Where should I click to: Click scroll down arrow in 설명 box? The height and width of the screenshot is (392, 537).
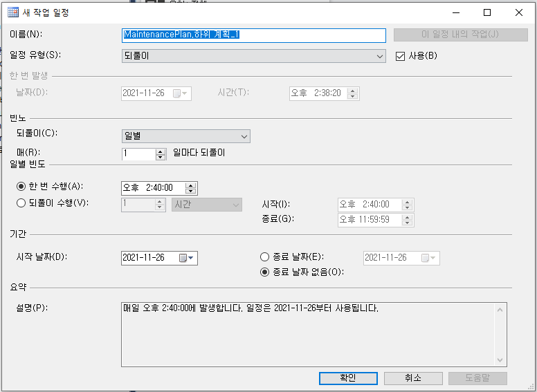pos(500,360)
